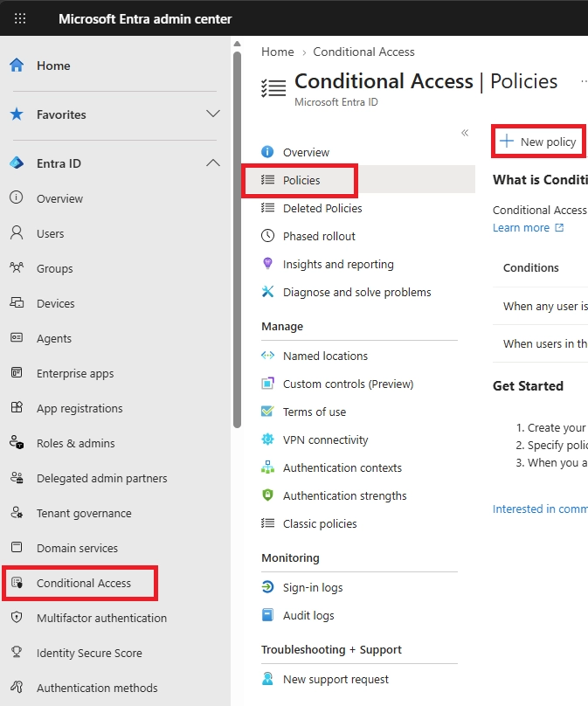Click the App registrations icon
Image resolution: width=588 pixels, height=706 pixels.
click(x=17, y=407)
